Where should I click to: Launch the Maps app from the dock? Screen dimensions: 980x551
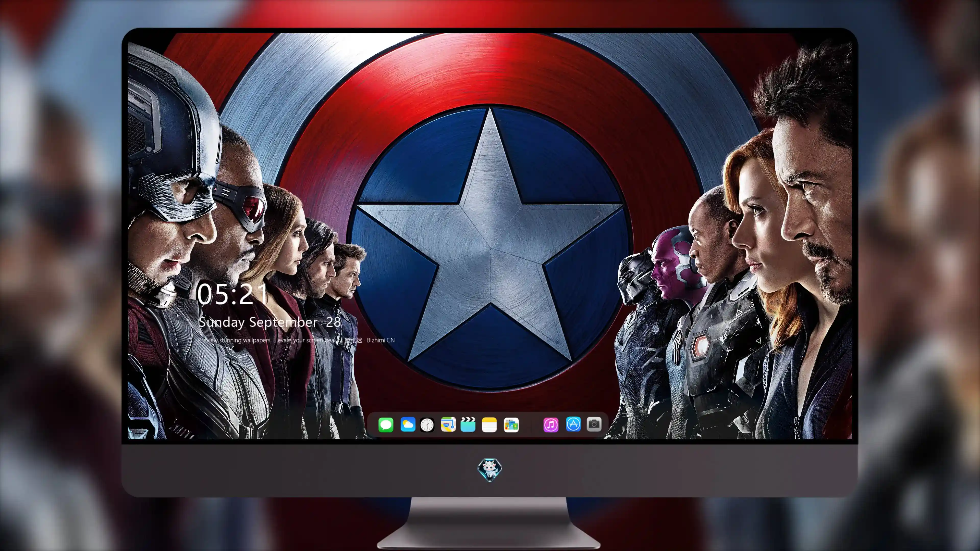448,425
